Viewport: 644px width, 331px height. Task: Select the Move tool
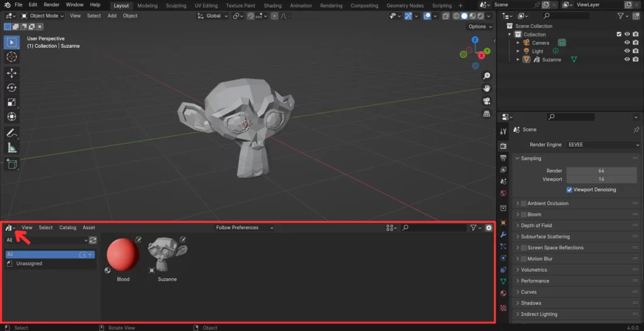pos(11,73)
